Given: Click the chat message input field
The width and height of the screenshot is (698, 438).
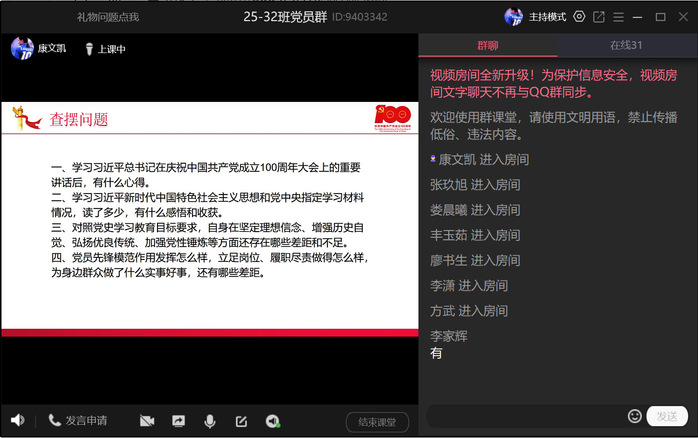Looking at the screenshot, I should click(525, 416).
